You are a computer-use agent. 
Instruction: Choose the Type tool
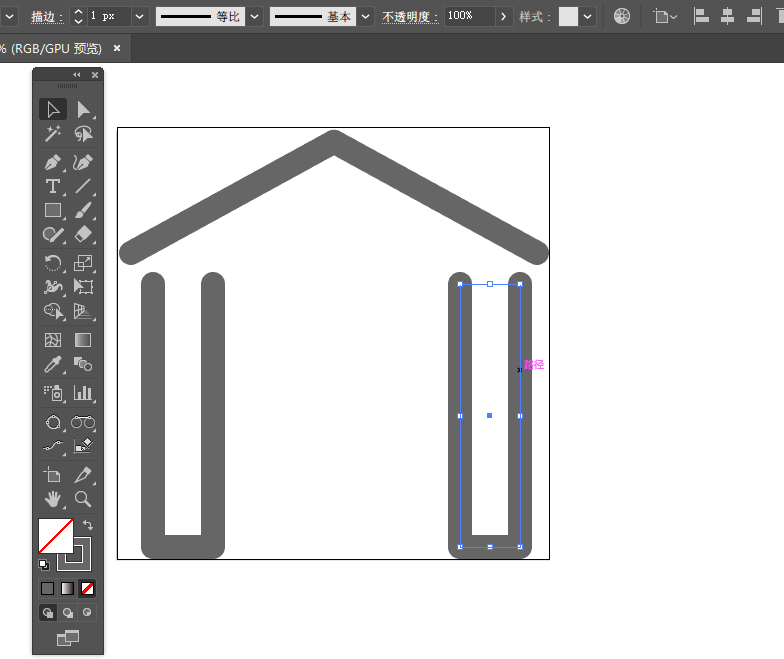click(x=53, y=186)
